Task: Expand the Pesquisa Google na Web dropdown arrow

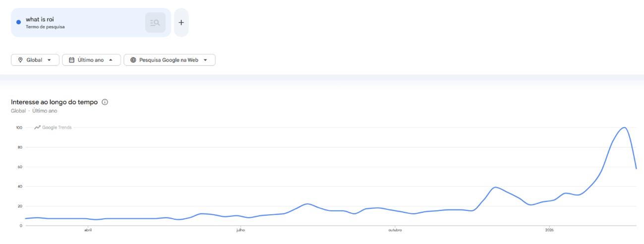Action: coord(205,60)
